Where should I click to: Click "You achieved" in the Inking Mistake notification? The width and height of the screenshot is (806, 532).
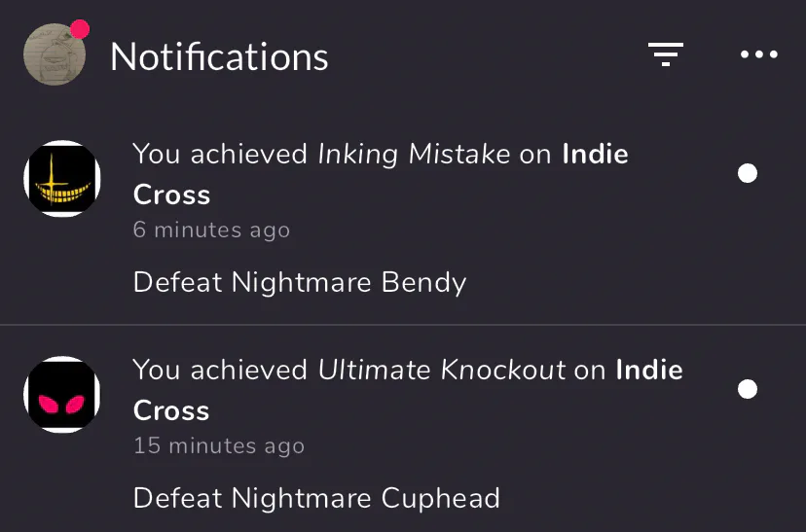point(220,154)
